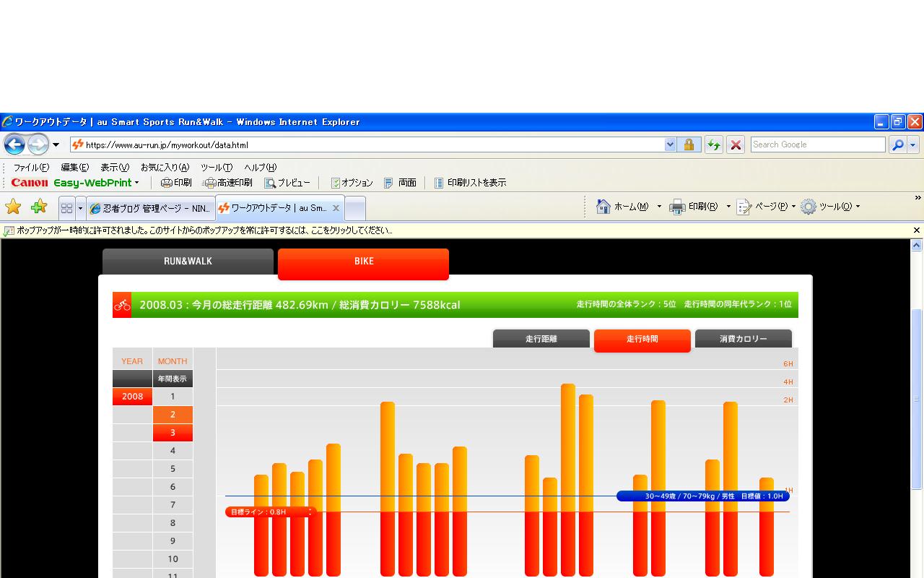
Task: Click the 目標ライン 0.8H goal line handle
Action: point(271,512)
